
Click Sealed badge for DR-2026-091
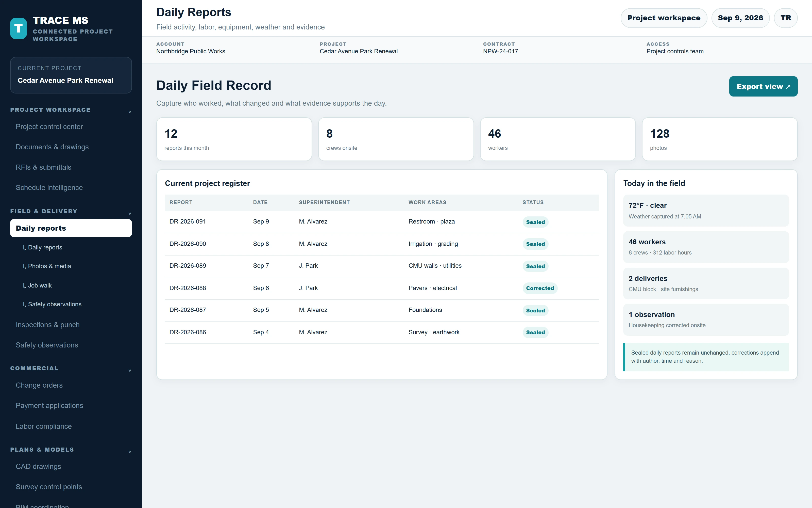(535, 222)
